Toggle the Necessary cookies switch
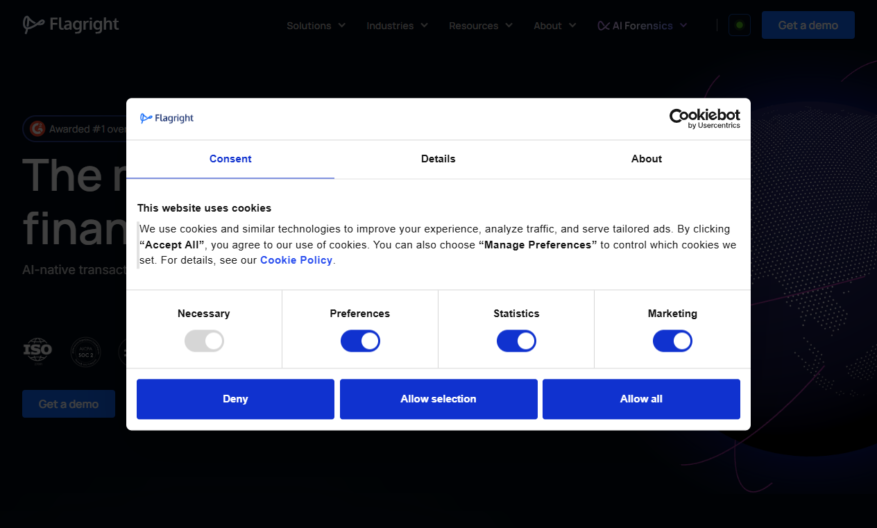Image resolution: width=877 pixels, height=528 pixels. pos(204,341)
